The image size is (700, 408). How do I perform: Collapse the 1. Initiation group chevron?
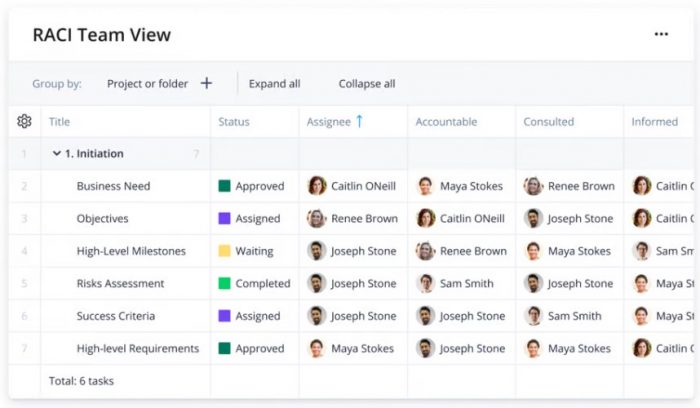pyautogui.click(x=57, y=154)
